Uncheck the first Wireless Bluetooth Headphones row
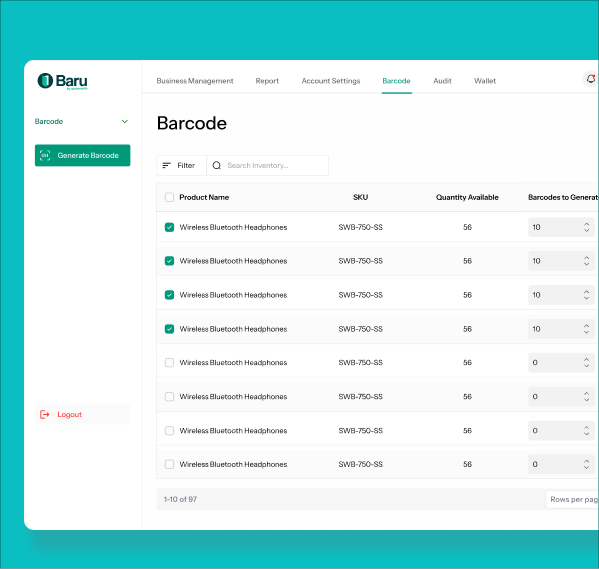 pos(169,227)
